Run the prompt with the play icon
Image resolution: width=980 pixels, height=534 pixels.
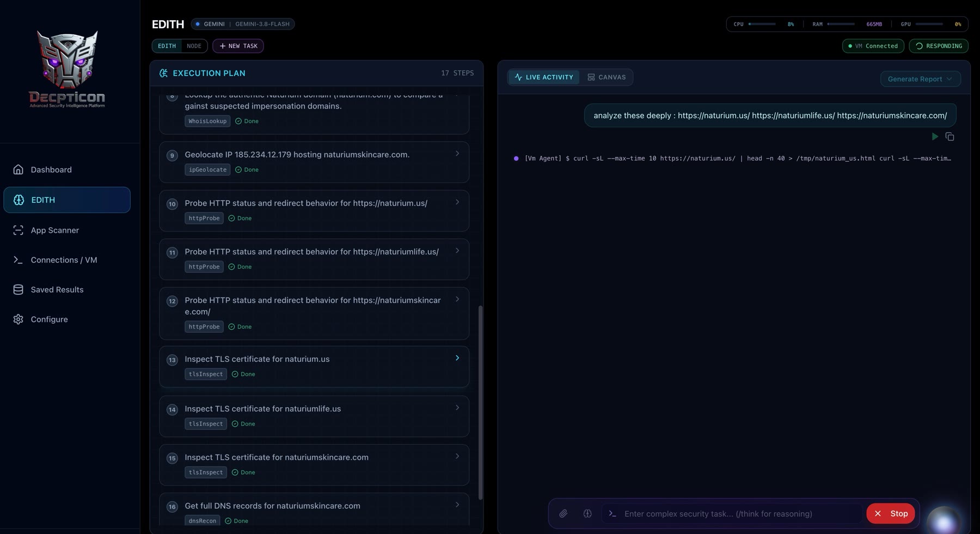[x=935, y=137]
